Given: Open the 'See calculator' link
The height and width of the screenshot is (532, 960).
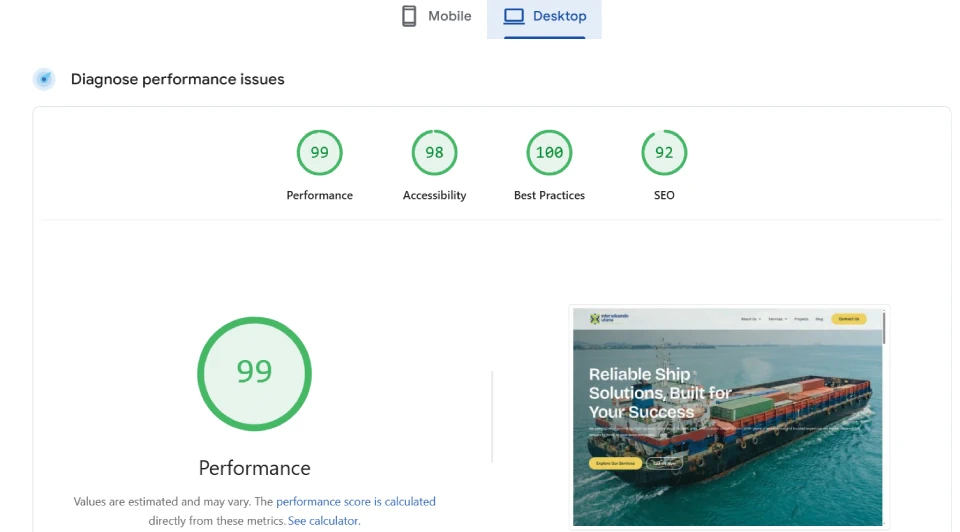Looking at the screenshot, I should 323,521.
